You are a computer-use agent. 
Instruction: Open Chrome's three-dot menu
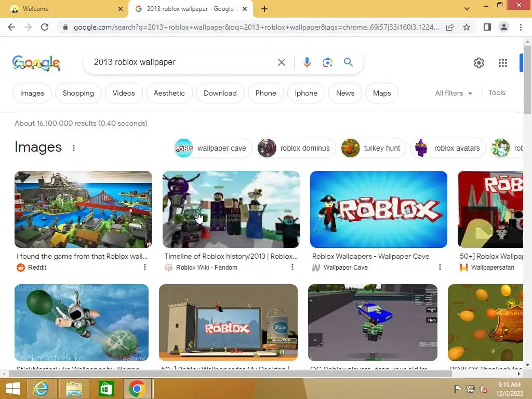click(521, 27)
